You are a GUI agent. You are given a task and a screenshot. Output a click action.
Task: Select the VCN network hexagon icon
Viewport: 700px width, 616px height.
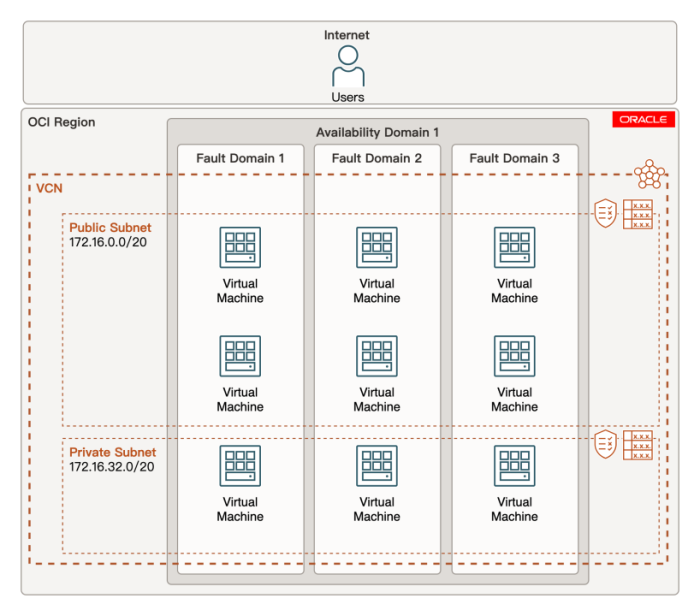pyautogui.click(x=649, y=174)
